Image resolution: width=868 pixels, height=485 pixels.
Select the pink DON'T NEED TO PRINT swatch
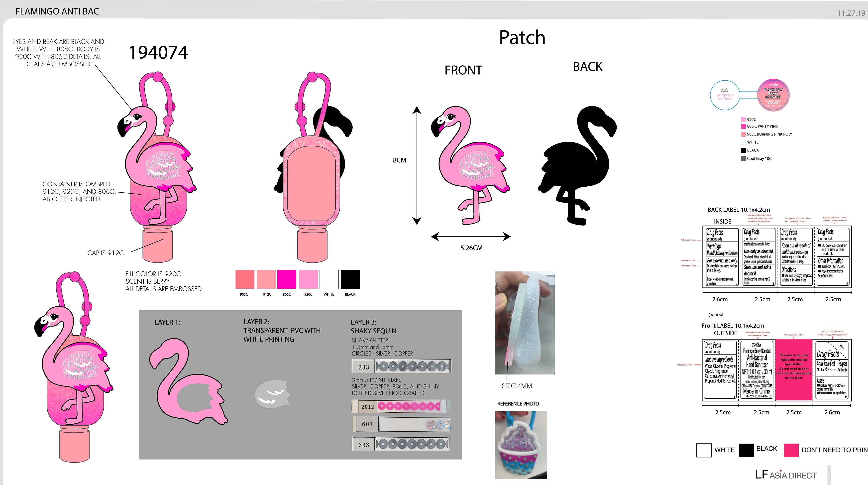coord(791,450)
